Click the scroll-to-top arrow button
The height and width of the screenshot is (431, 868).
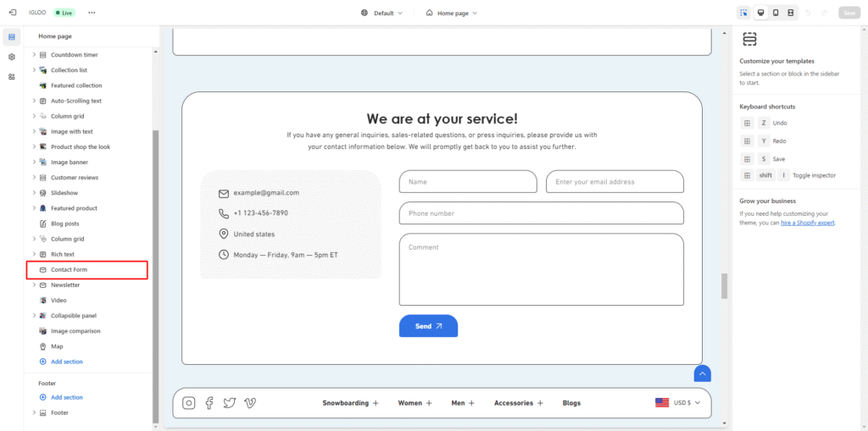(x=702, y=373)
